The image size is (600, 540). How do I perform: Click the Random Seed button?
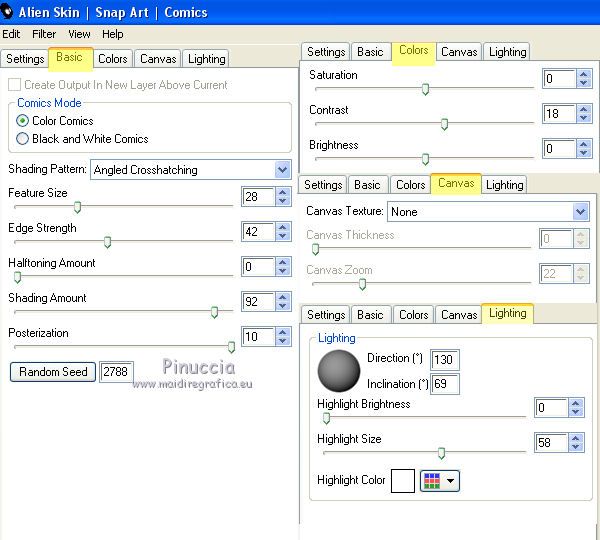pyautogui.click(x=53, y=372)
